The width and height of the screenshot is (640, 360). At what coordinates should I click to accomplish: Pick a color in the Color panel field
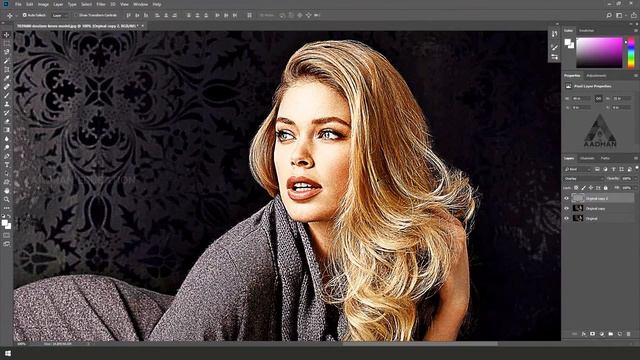coord(599,52)
